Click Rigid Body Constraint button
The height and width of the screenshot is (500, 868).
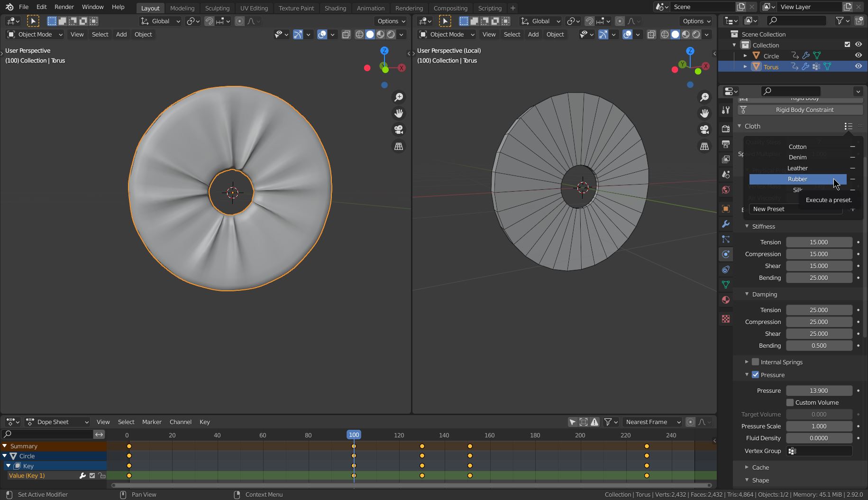800,110
